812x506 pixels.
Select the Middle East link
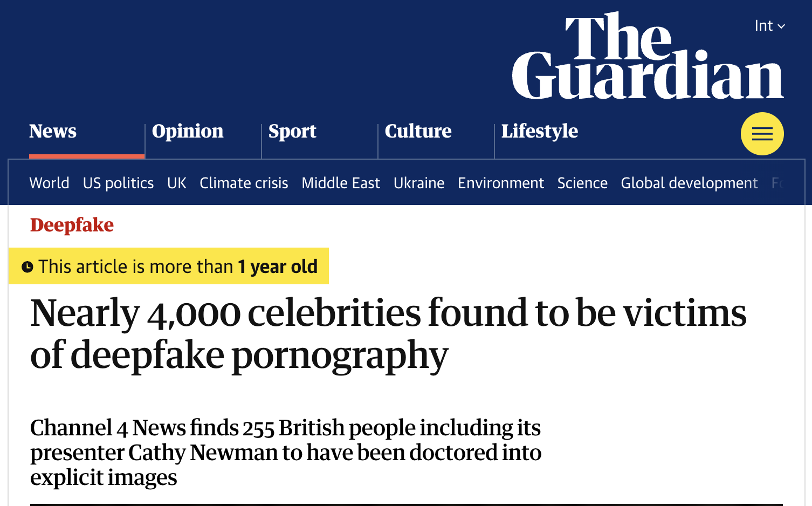[x=341, y=183]
